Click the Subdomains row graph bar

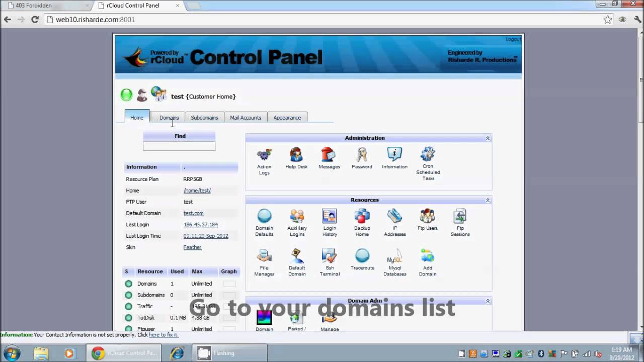229,295
